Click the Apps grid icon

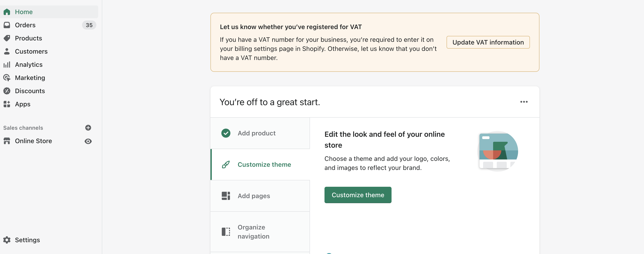(x=7, y=104)
